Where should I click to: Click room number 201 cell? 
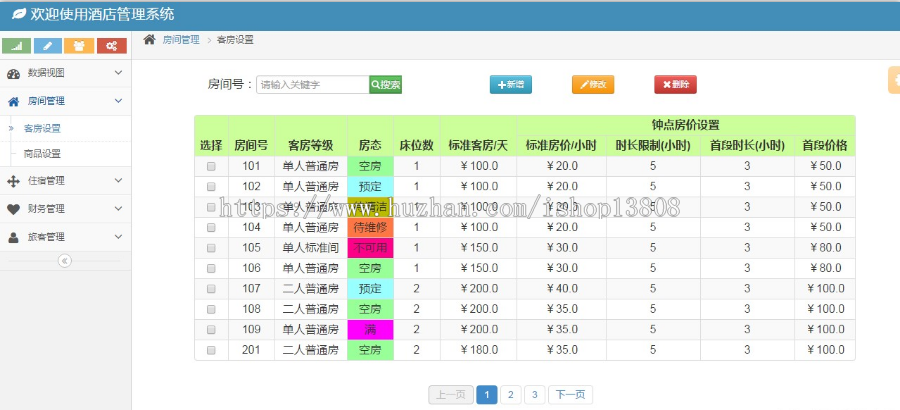[x=251, y=350]
